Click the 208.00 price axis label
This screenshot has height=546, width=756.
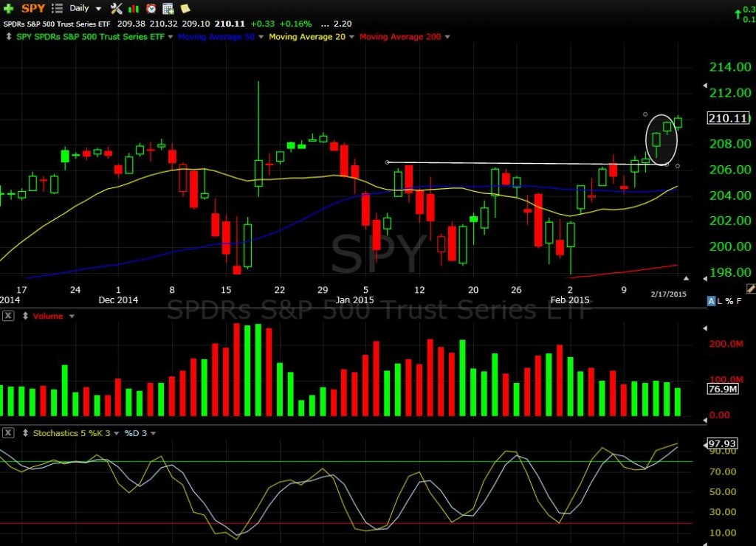coord(730,144)
